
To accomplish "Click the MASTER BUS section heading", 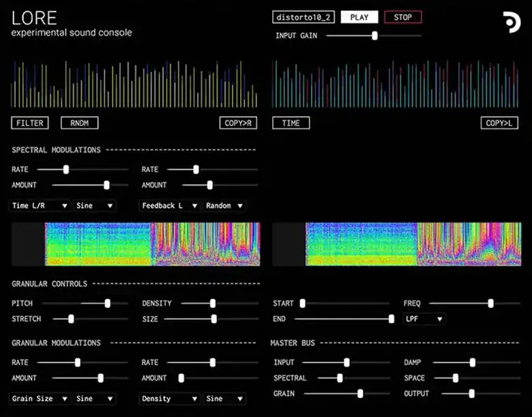I will (x=293, y=343).
